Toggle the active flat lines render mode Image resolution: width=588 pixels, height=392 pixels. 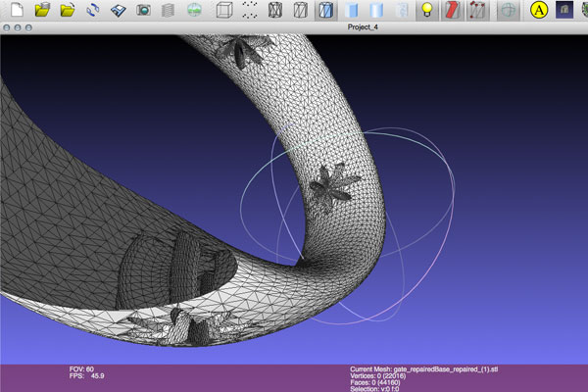click(325, 10)
